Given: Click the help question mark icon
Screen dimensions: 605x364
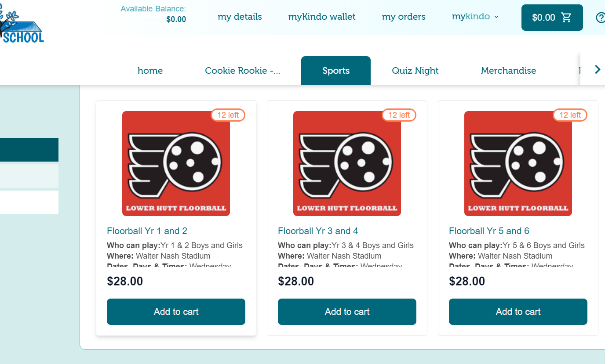Looking at the screenshot, I should (601, 18).
